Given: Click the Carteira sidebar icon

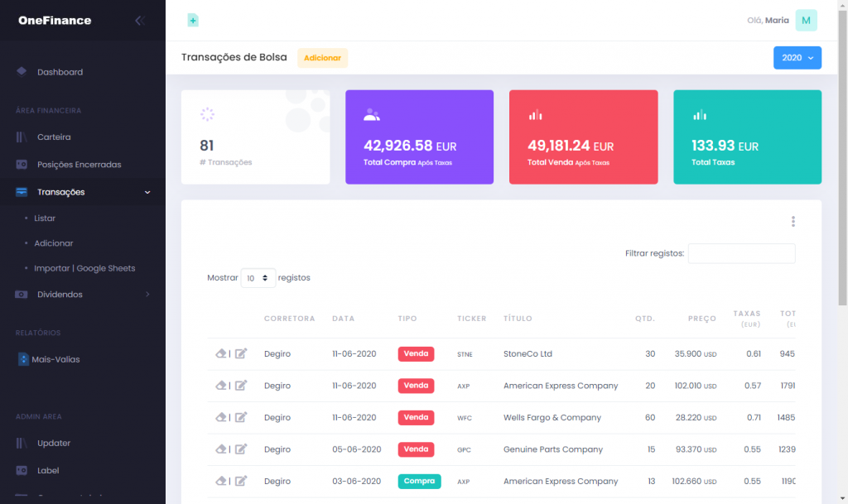Looking at the screenshot, I should point(22,137).
